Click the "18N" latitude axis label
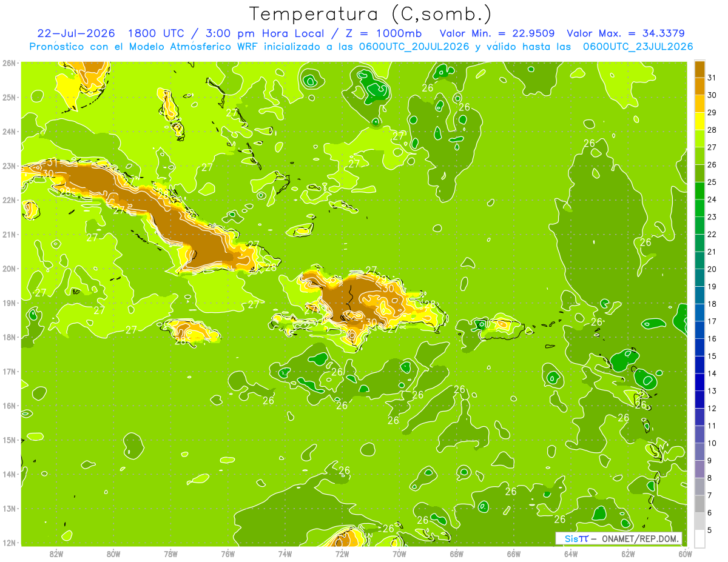Image resolution: width=728 pixels, height=562 pixels. click(x=9, y=337)
